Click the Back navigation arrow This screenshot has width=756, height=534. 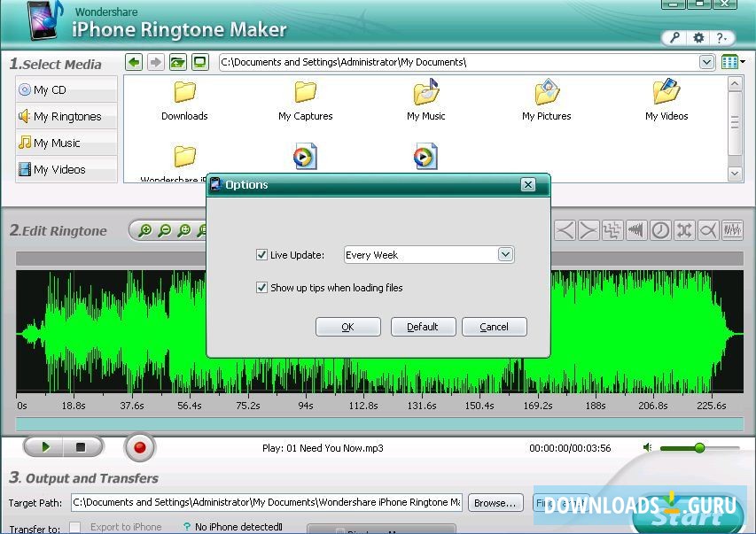coord(134,62)
